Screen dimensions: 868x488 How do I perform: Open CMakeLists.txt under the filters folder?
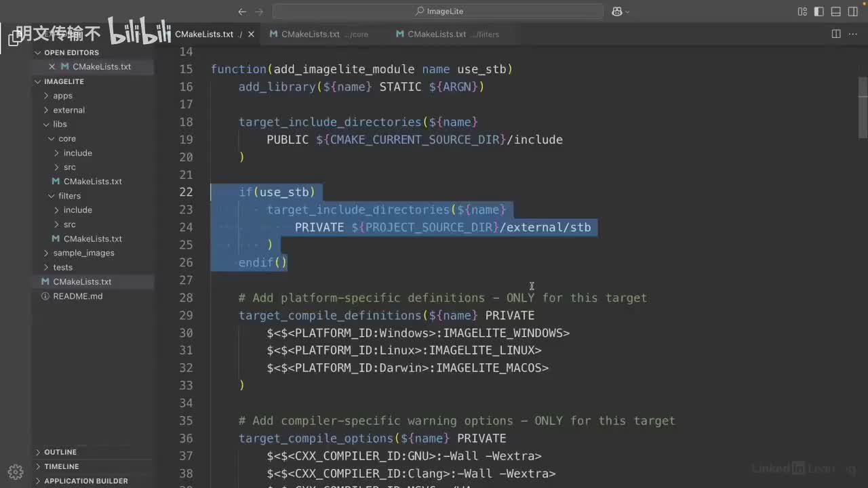pos(92,239)
